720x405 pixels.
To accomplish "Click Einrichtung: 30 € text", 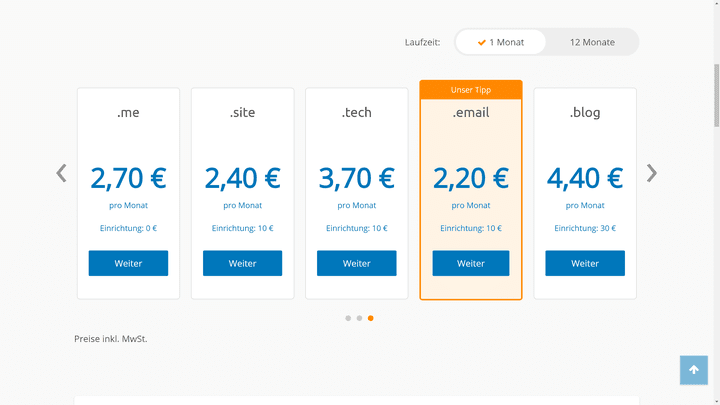I will tap(585, 228).
